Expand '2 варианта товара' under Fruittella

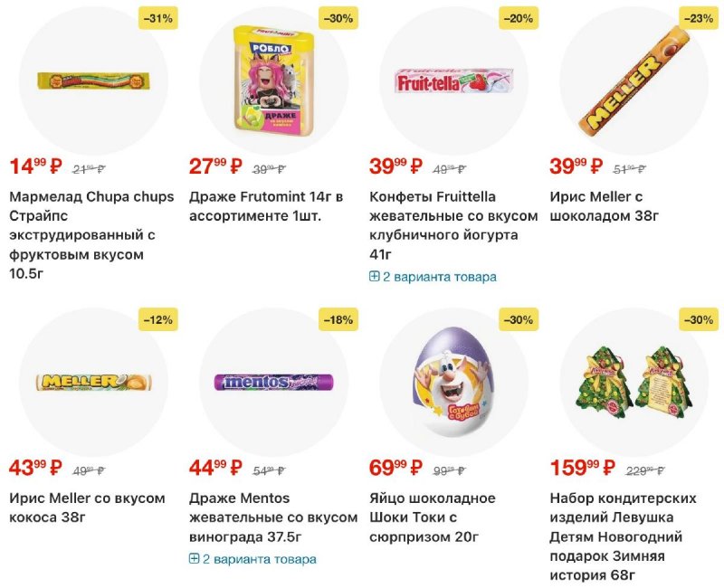(x=439, y=277)
